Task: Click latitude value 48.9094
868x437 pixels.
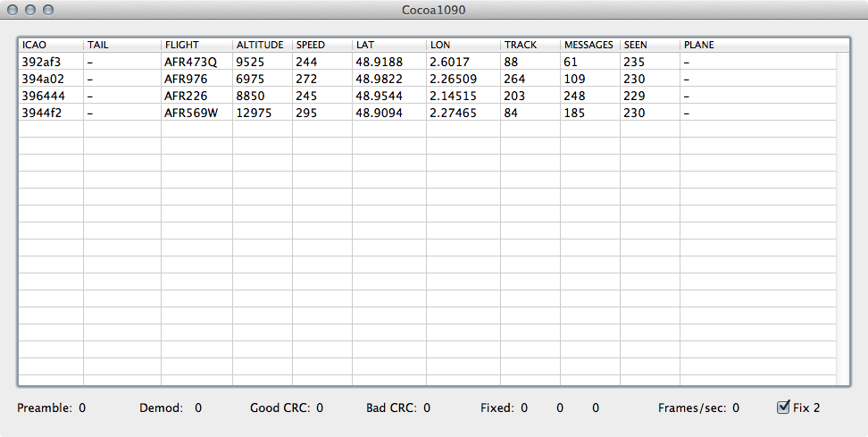Action: [380, 113]
